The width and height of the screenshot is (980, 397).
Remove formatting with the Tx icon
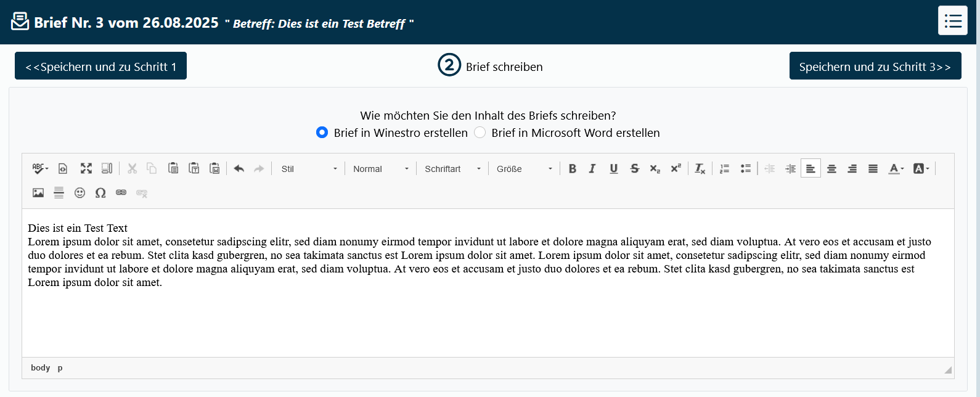pos(700,169)
